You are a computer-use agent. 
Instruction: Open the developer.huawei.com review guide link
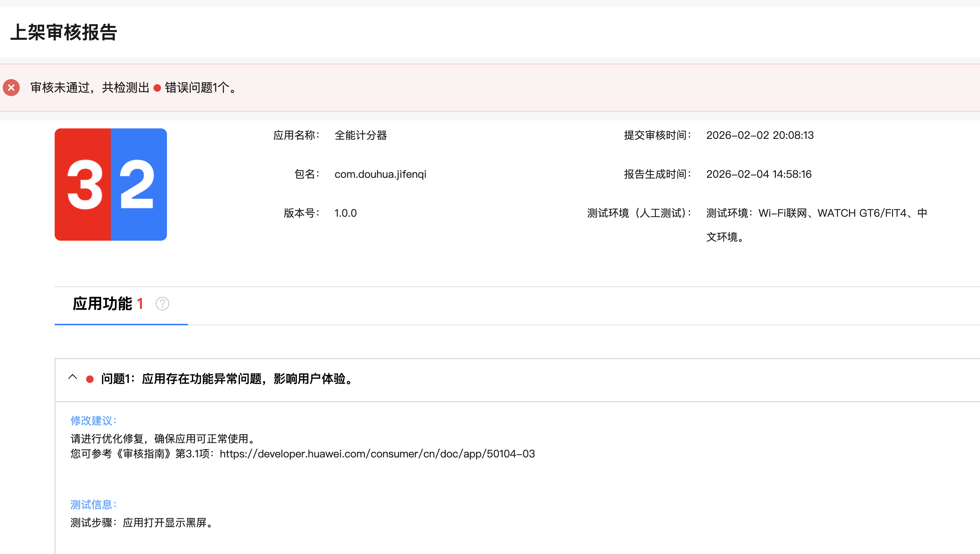[x=377, y=454]
